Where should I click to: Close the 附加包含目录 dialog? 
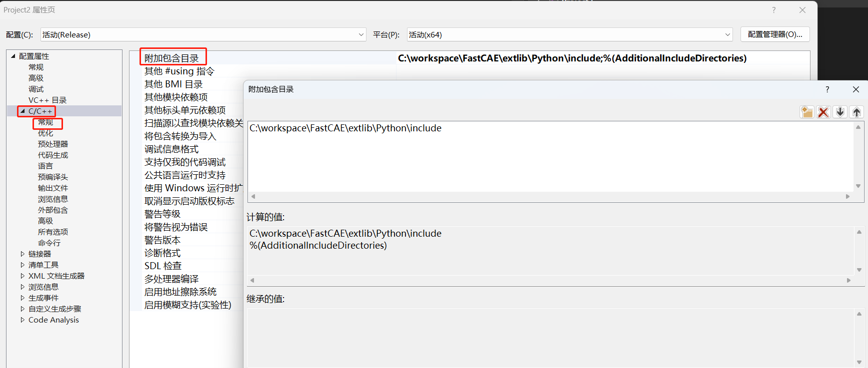[856, 89]
